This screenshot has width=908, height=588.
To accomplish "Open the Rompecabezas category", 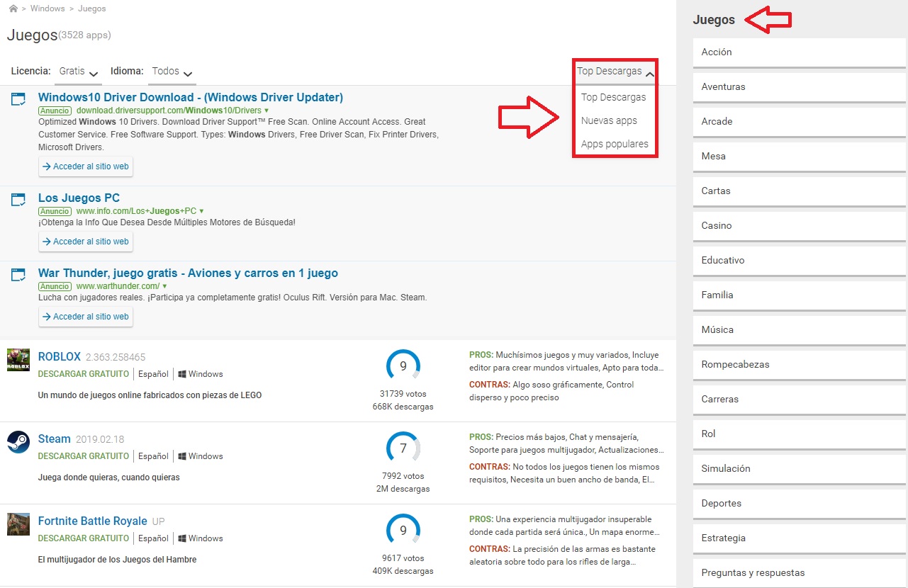I will pos(800,365).
